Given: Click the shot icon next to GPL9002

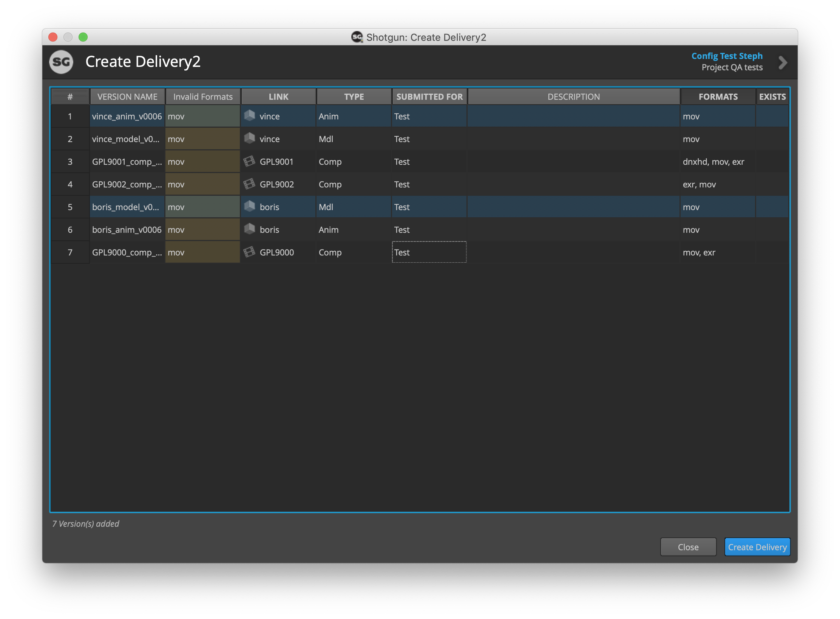Looking at the screenshot, I should point(249,184).
